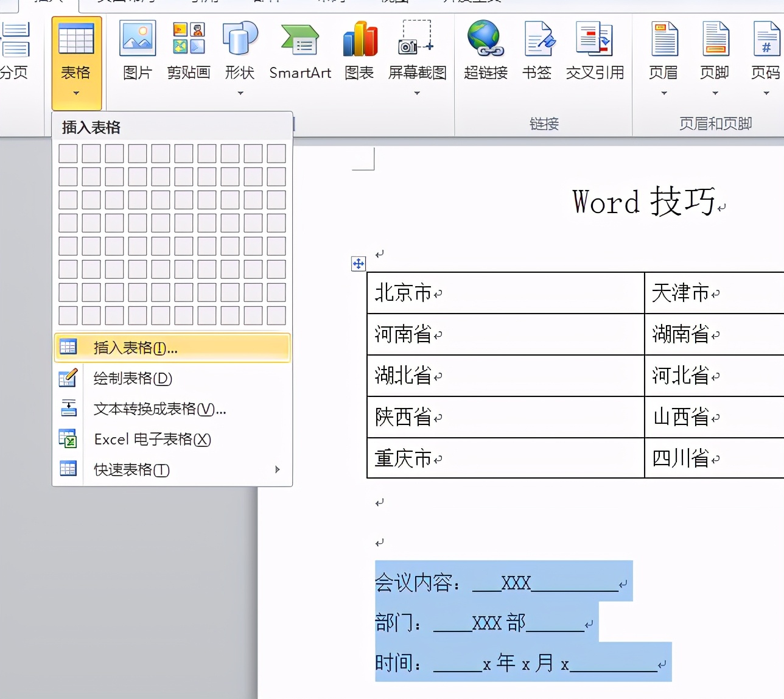Choose Convert Text to Table (文本转换成表格)
The width and height of the screenshot is (784, 699).
point(172,409)
